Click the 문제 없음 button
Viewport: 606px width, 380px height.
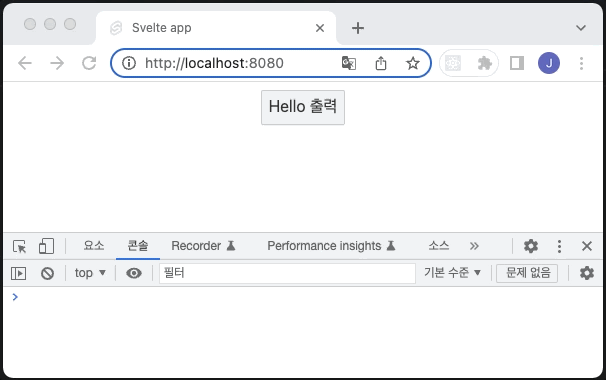tap(527, 273)
